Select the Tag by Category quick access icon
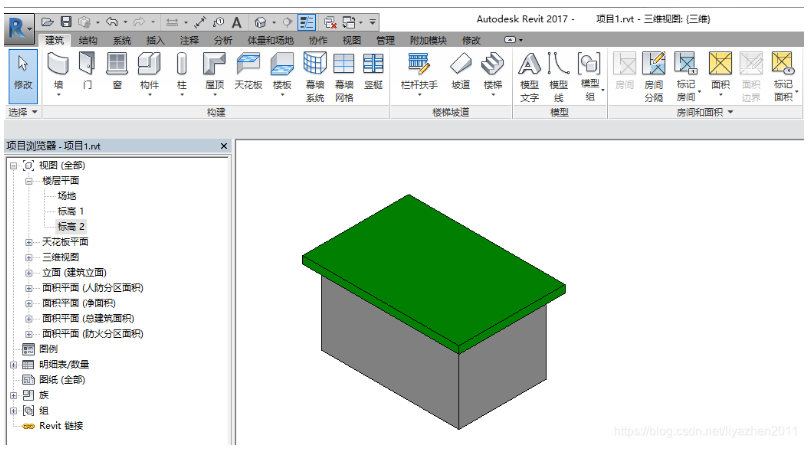The height and width of the screenshot is (450, 809). coord(218,22)
